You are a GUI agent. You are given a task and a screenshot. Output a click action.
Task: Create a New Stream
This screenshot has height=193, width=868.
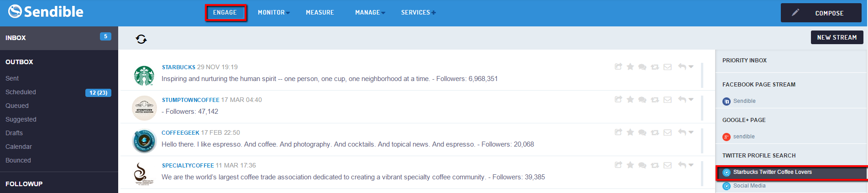pyautogui.click(x=837, y=37)
